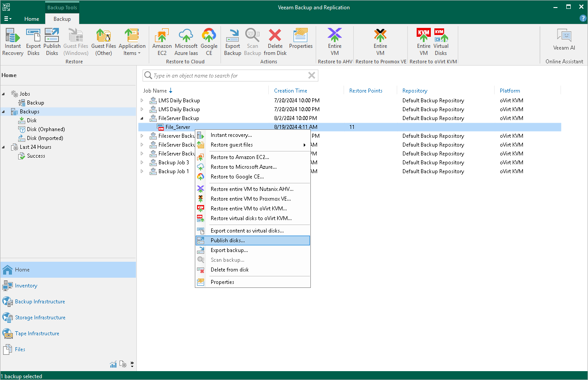The height and width of the screenshot is (380, 588).
Task: Choose Export content as virtual disks
Action: [x=253, y=231]
